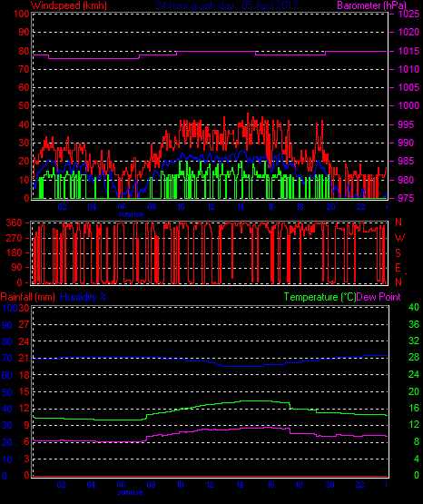Select 1005 on the barometer axis
This screenshot has height=504, width=423.
point(408,87)
